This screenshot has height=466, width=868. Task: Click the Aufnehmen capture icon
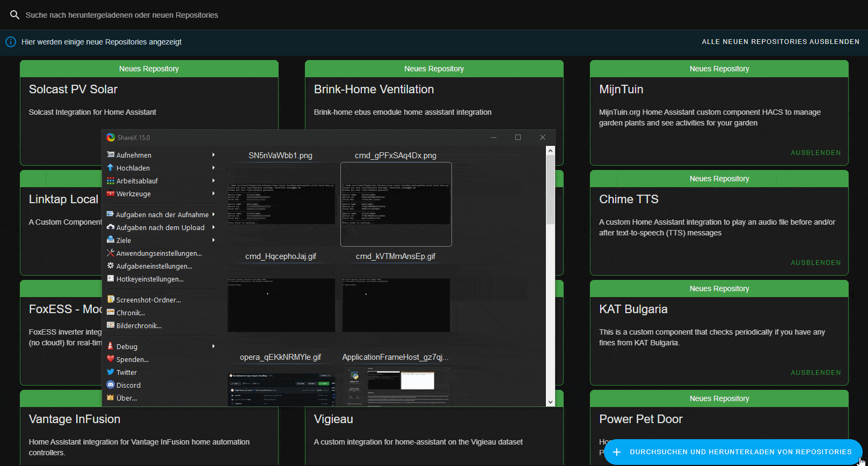tap(111, 155)
